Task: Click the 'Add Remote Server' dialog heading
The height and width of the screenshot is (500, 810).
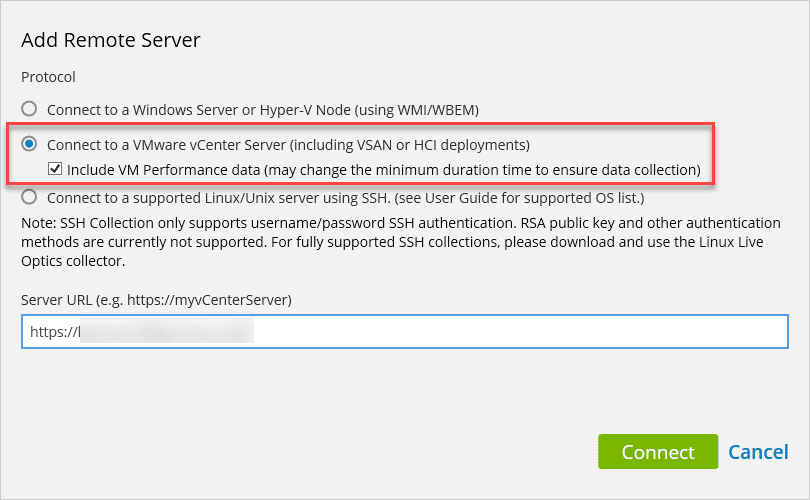Action: tap(111, 41)
